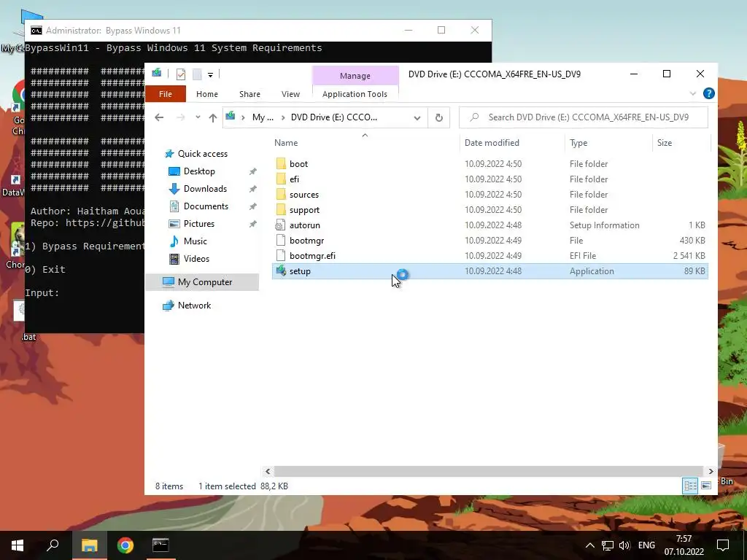The height and width of the screenshot is (560, 747).
Task: Click the Forward navigation arrow
Action: click(181, 117)
